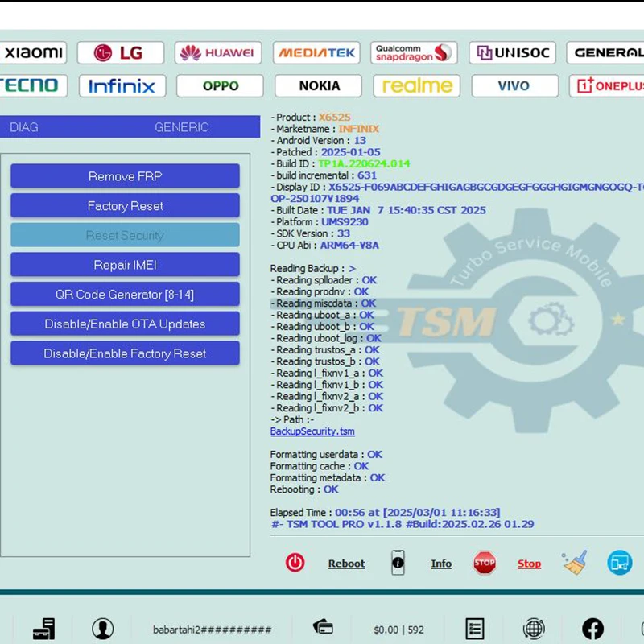Screen dimensions: 644x644
Task: Select the Xiaomi brand button
Action: (x=33, y=52)
